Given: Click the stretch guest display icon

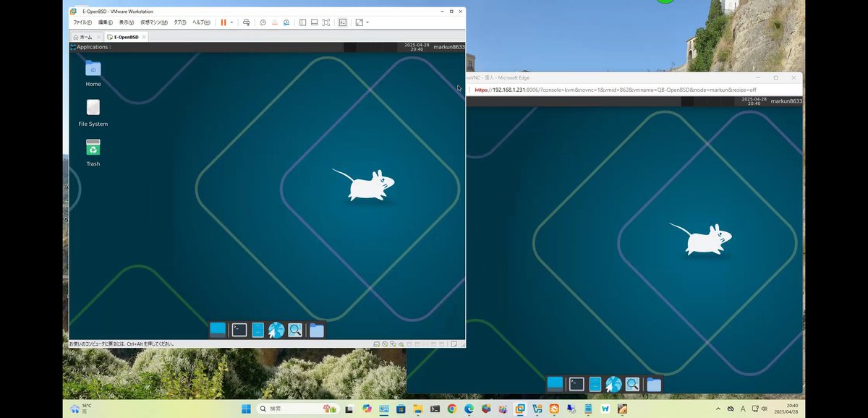Looking at the screenshot, I should click(359, 22).
